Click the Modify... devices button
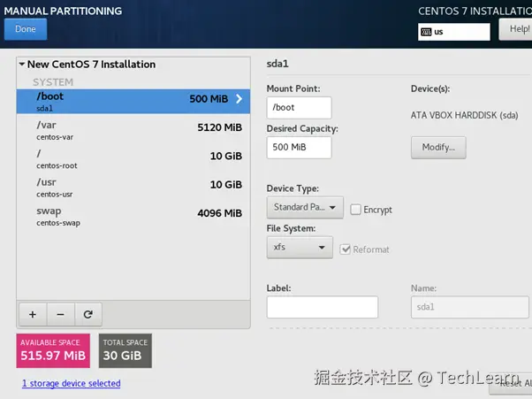Viewport: 532px width, 399px height. [438, 148]
